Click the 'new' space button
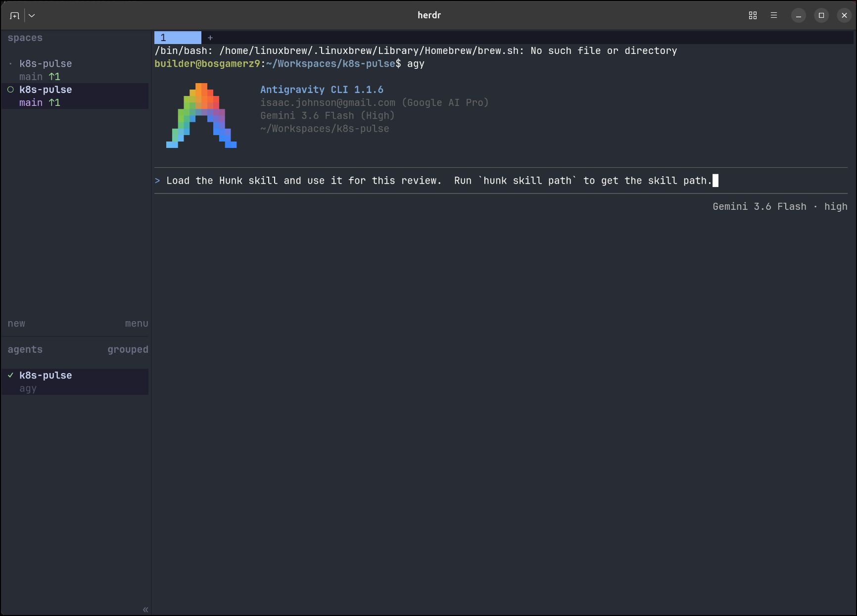The width and height of the screenshot is (857, 616). (16, 324)
